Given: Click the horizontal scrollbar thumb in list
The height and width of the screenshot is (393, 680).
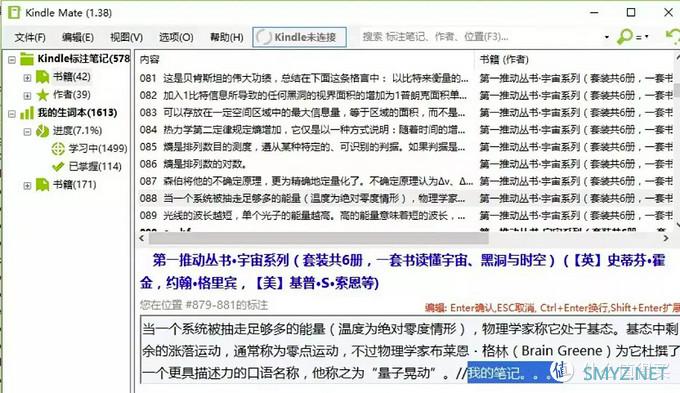Looking at the screenshot, I should [x=319, y=238].
